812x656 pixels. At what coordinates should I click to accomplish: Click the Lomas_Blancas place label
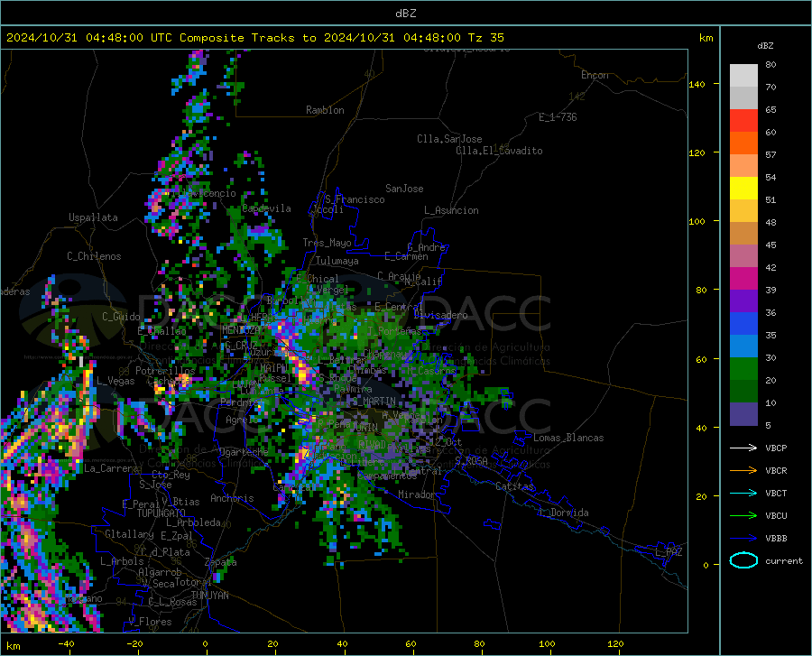click(x=568, y=438)
